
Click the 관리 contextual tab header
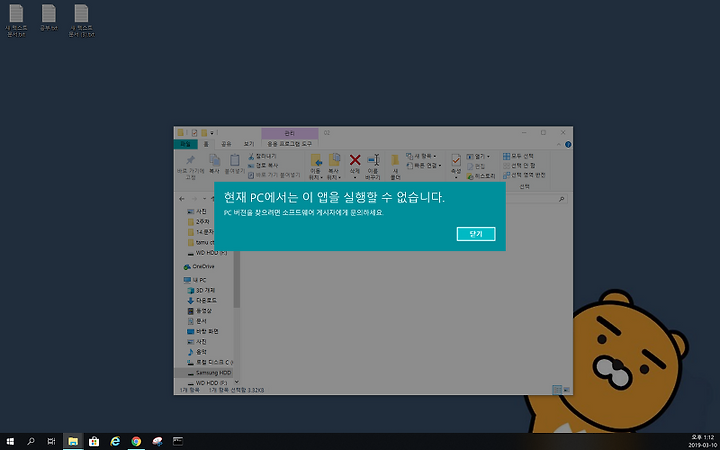[x=289, y=133]
